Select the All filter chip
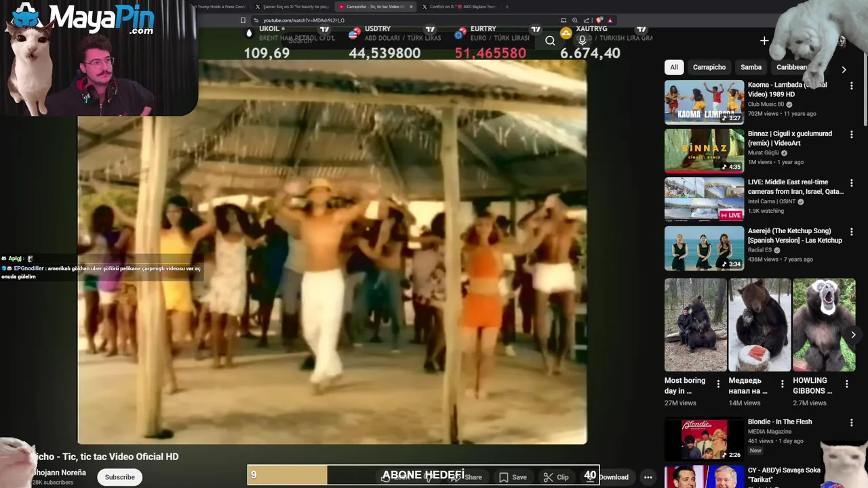 point(674,67)
